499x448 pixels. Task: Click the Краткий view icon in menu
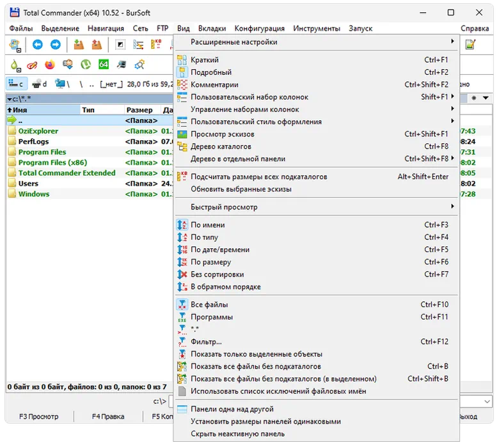(x=182, y=60)
